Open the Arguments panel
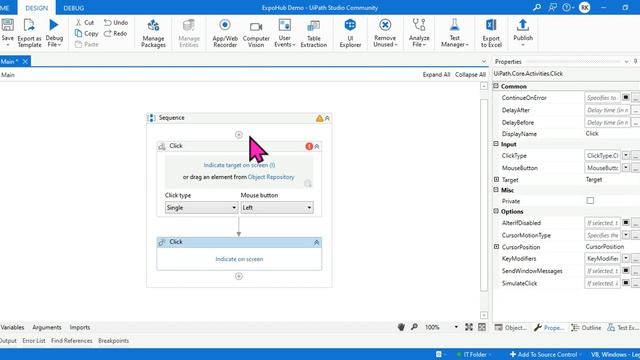The height and width of the screenshot is (360, 640). click(x=47, y=327)
